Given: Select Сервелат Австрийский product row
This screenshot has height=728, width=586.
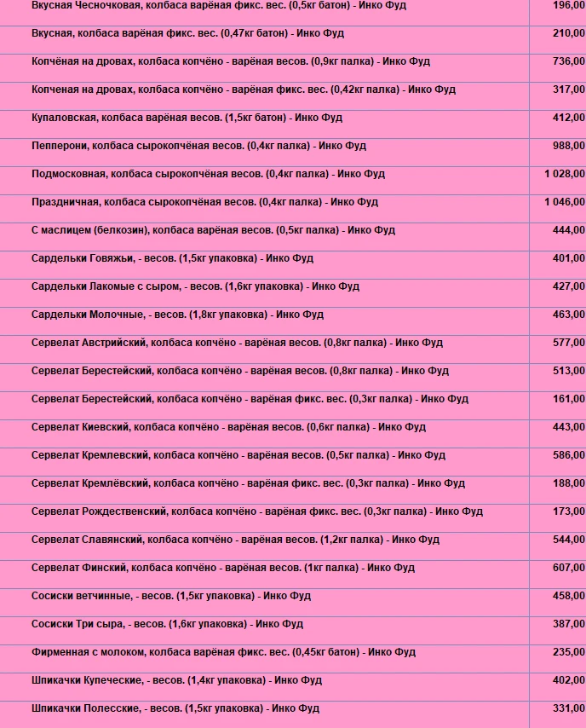Looking at the screenshot, I should tap(237, 343).
